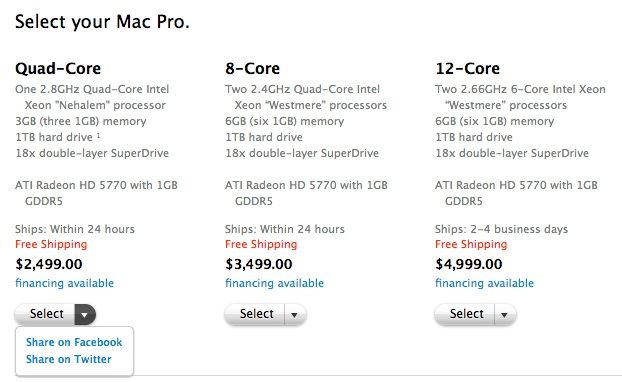This screenshot has width=622, height=382.
Task: Open financing available under $3,499.00
Action: [x=274, y=283]
